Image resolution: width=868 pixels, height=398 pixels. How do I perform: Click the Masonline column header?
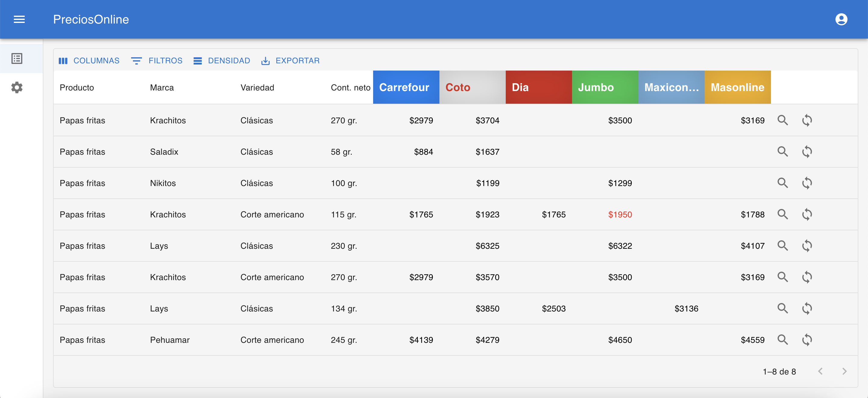(737, 87)
